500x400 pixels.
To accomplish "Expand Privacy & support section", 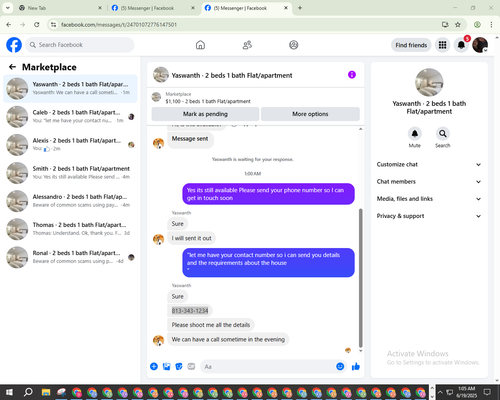I will 429,216.
